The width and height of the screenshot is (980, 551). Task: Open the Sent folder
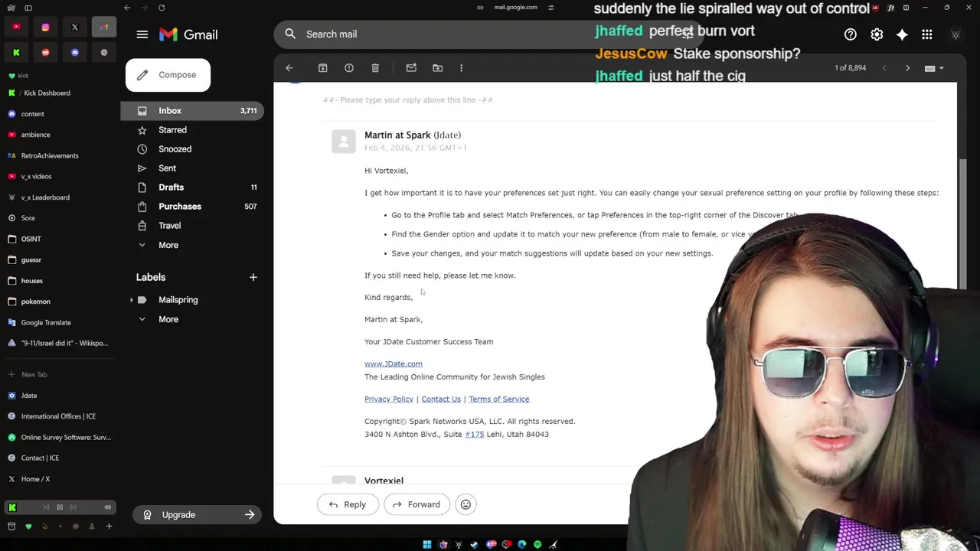click(191, 168)
